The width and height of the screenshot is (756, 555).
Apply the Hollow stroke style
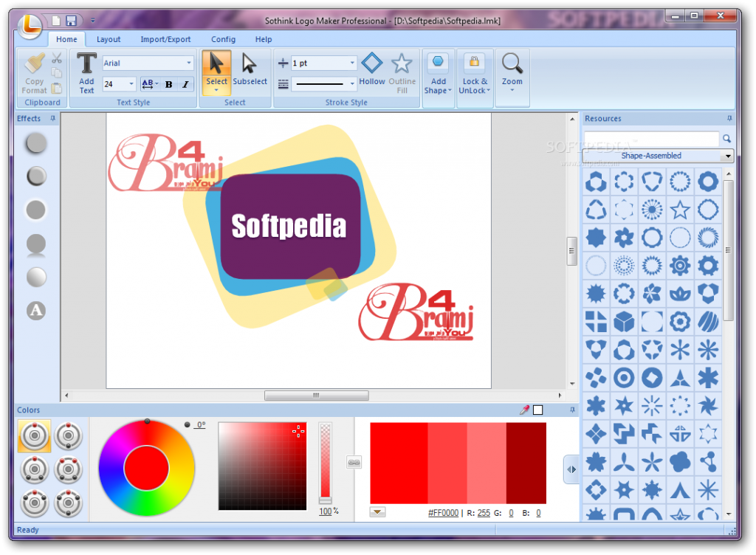(x=371, y=72)
